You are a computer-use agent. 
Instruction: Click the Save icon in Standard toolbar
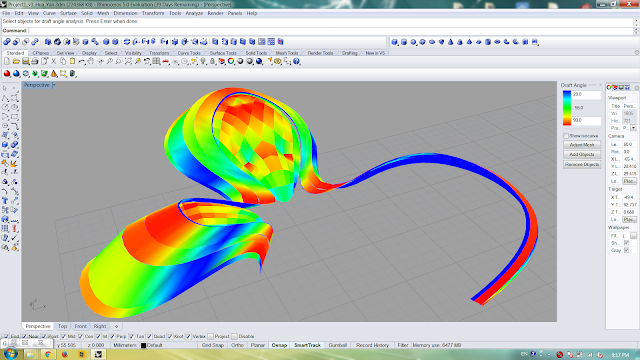(x=25, y=62)
